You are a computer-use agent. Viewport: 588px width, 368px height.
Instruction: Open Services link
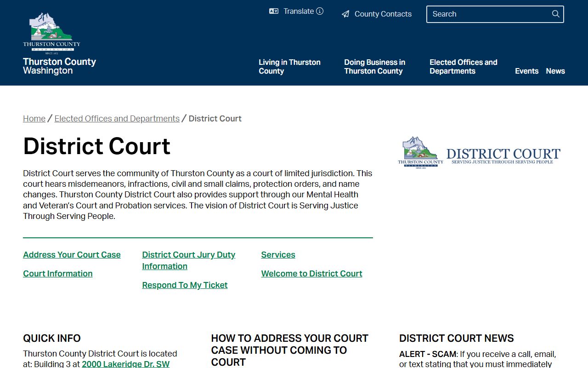278,255
